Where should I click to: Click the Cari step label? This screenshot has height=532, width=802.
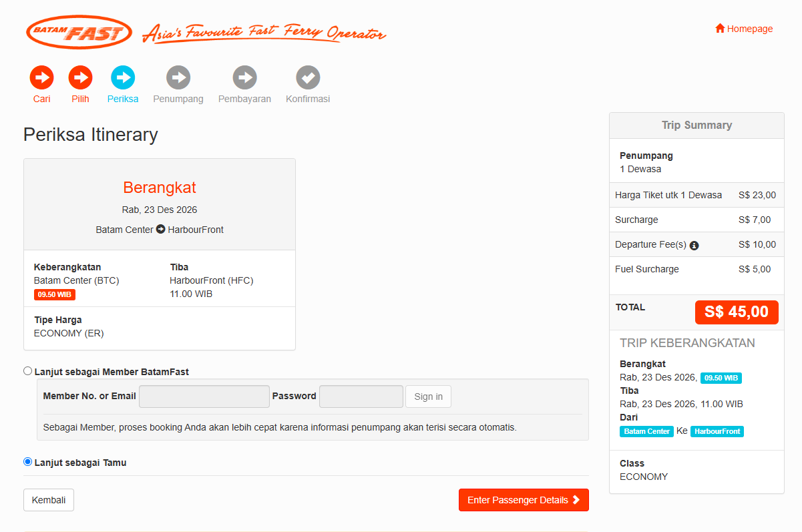pyautogui.click(x=41, y=99)
